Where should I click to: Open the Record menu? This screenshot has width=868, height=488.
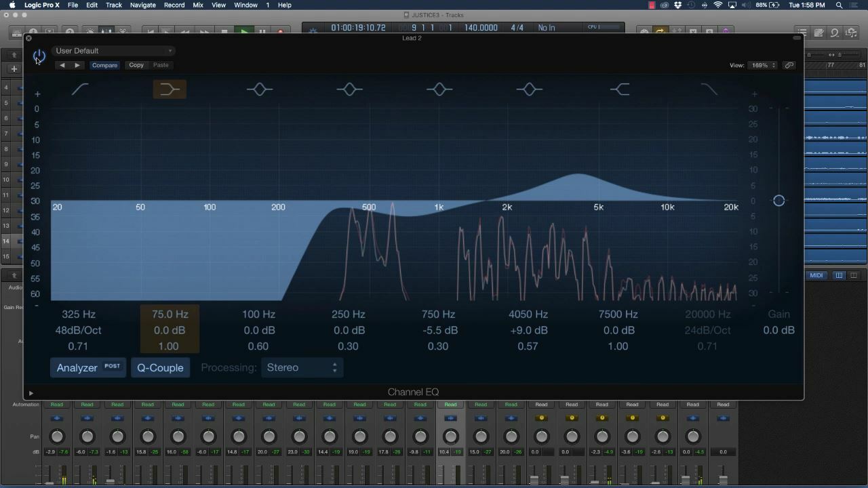(x=174, y=5)
